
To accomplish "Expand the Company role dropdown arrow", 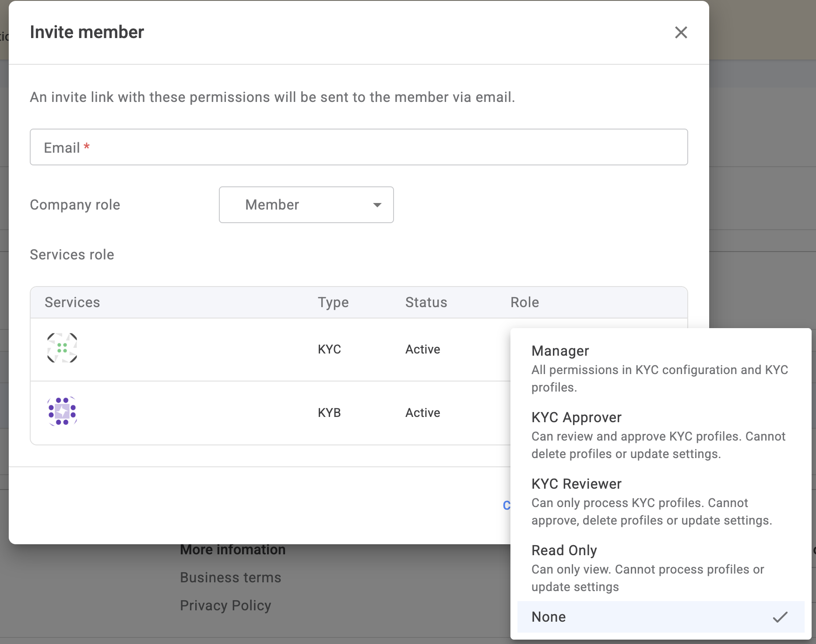I will (377, 205).
